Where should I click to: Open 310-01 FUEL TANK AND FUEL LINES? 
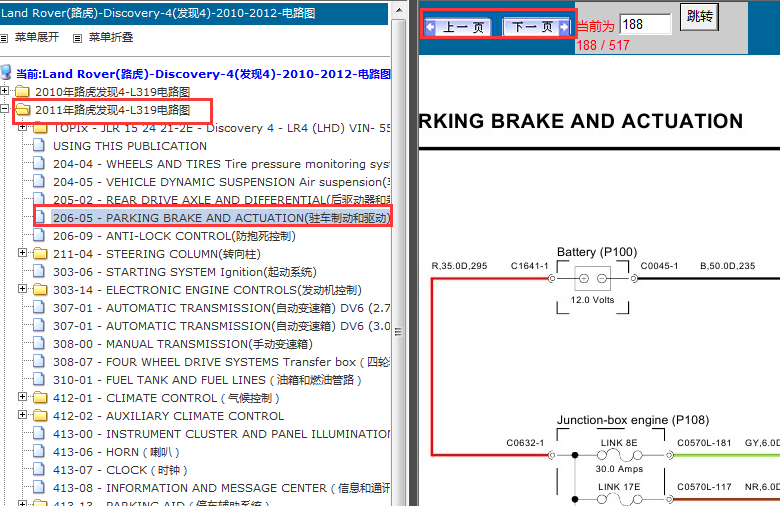pyautogui.click(x=207, y=380)
